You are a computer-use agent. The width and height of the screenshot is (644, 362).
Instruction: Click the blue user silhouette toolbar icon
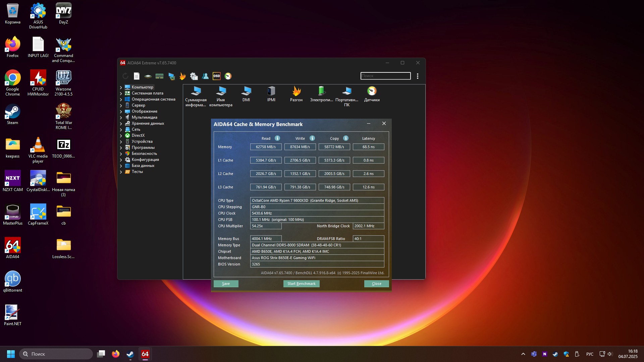205,76
